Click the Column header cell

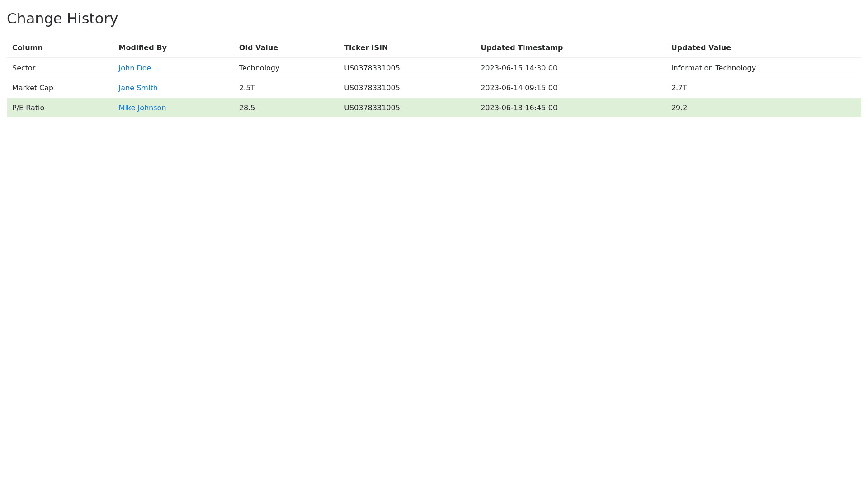tap(28, 48)
